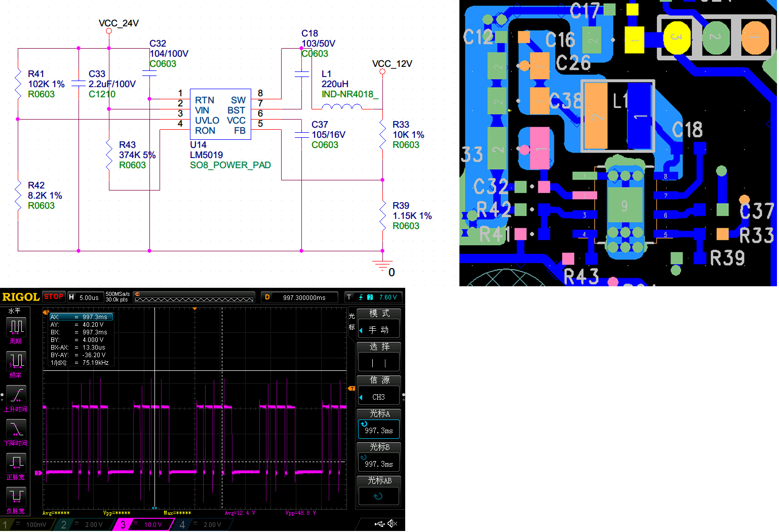The width and height of the screenshot is (779, 532).
Task: Click the R39 silkscreen label on the PCB
Action: pyautogui.click(x=727, y=258)
